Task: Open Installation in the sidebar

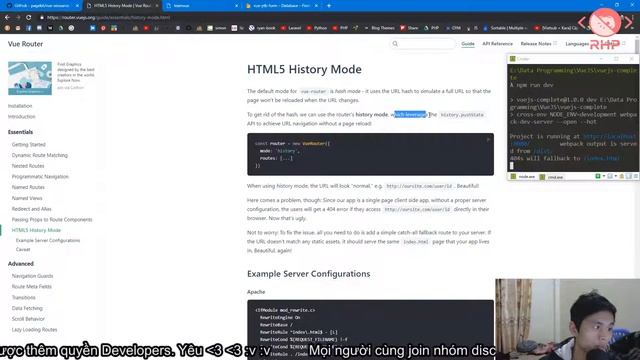Action: tap(20, 106)
